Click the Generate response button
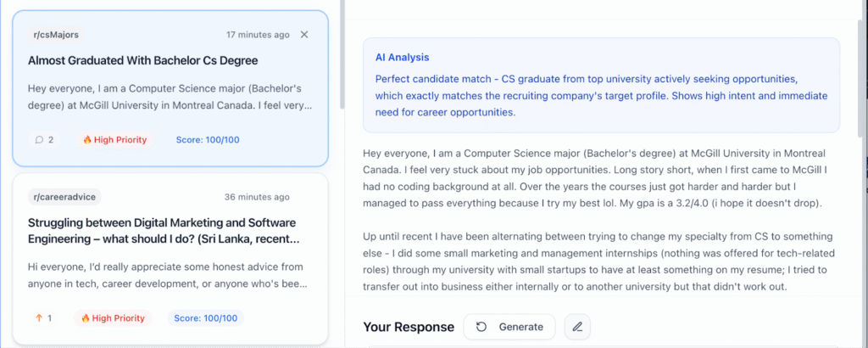Viewport: 868px width, 348px height. pos(509,327)
